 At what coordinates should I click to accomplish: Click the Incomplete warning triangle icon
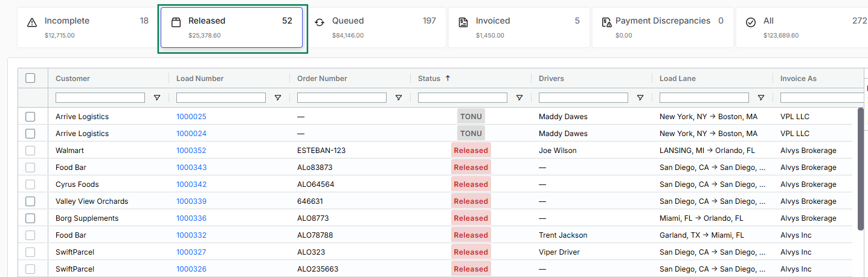(32, 22)
